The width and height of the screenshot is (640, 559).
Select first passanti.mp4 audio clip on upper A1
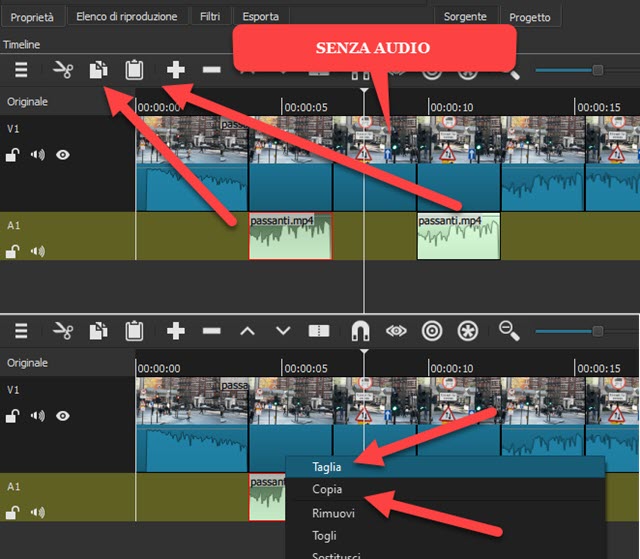pos(290,236)
